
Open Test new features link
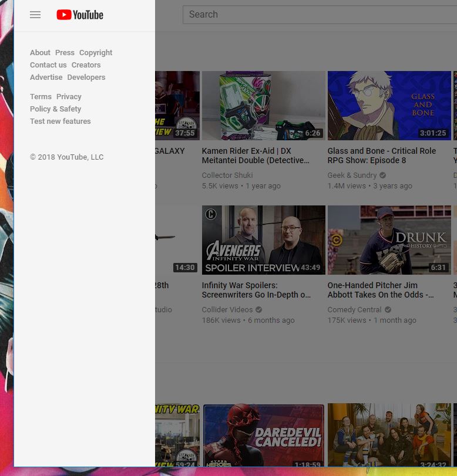61,121
